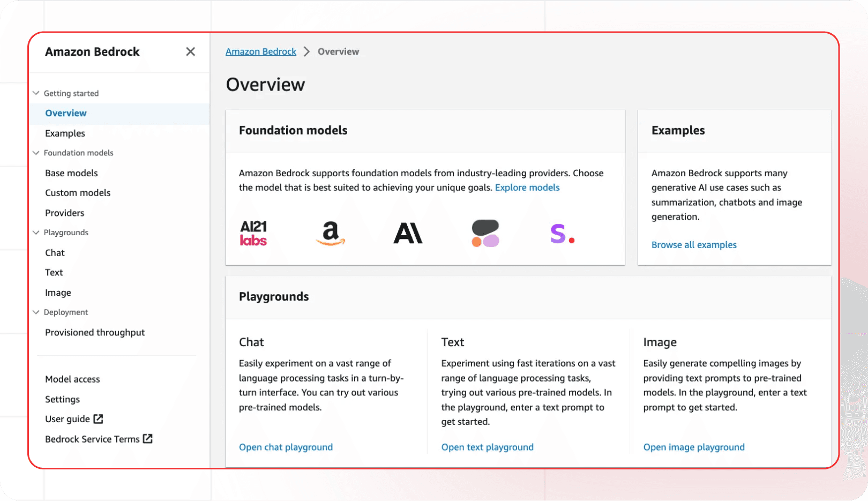Collapse the Foundation models sidebar section
Viewport: 868px width, 501px height.
tap(36, 153)
